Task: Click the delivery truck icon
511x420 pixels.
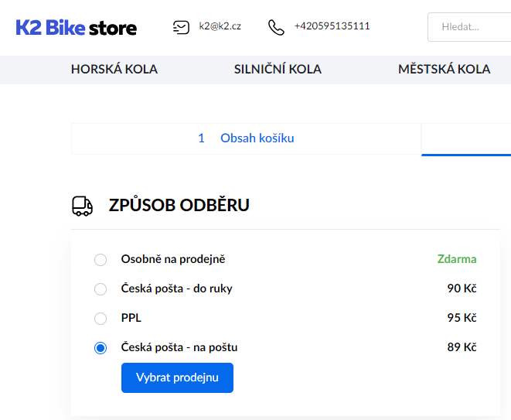Action: pos(82,206)
